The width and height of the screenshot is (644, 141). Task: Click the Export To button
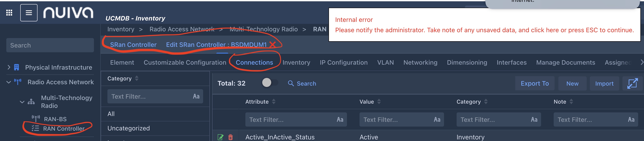pos(535,83)
